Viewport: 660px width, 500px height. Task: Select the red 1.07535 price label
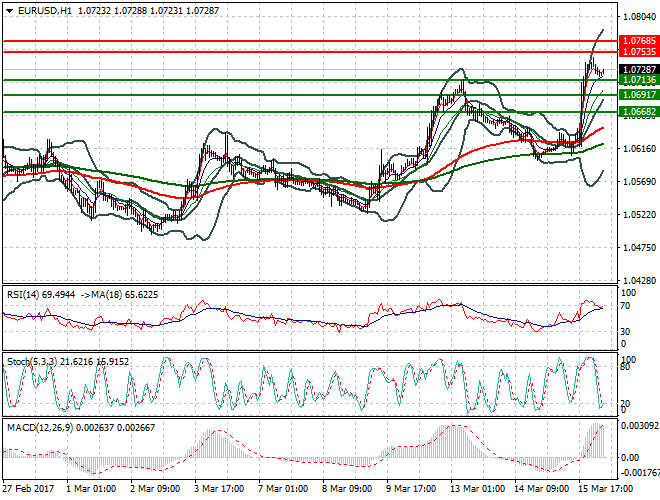[x=637, y=51]
